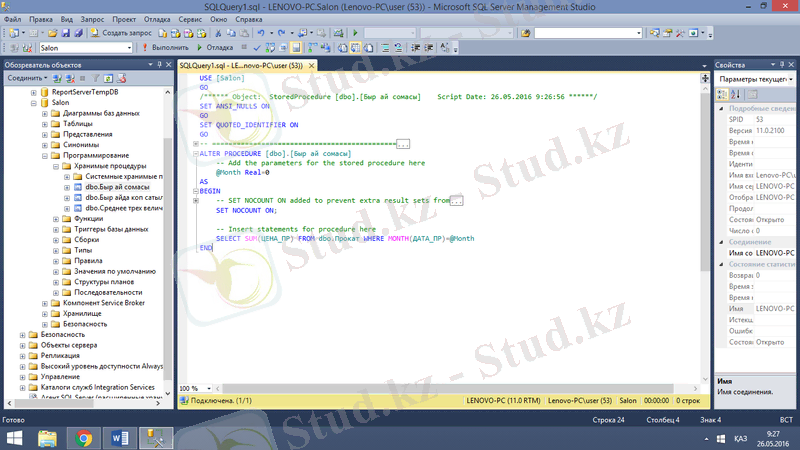Pin the Object Explorer panel
The image size is (800, 450).
(x=159, y=65)
